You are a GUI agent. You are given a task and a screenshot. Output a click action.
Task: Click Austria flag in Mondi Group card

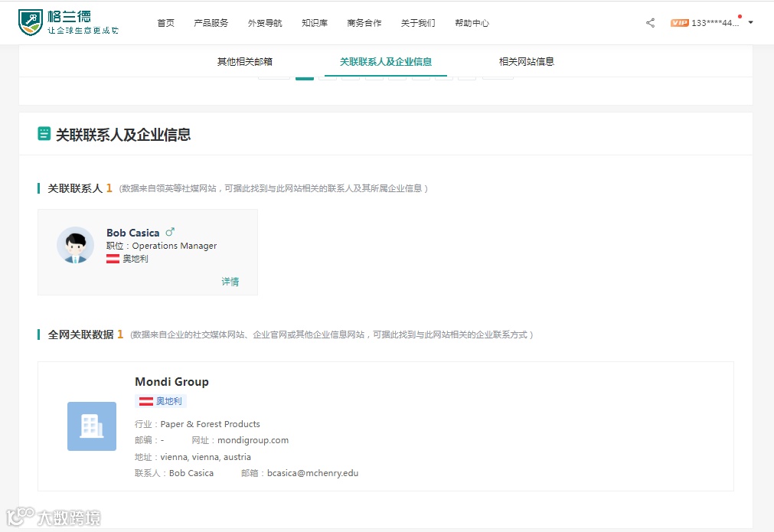145,401
